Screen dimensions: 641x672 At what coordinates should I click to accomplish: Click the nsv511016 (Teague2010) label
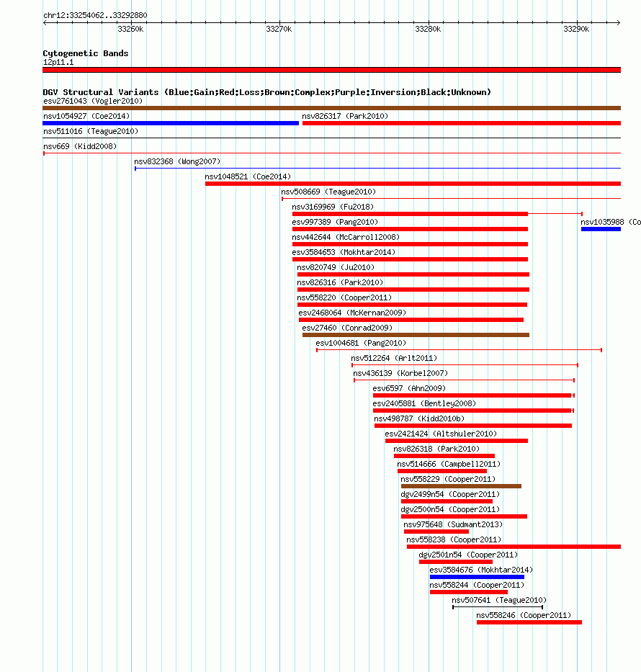click(91, 131)
